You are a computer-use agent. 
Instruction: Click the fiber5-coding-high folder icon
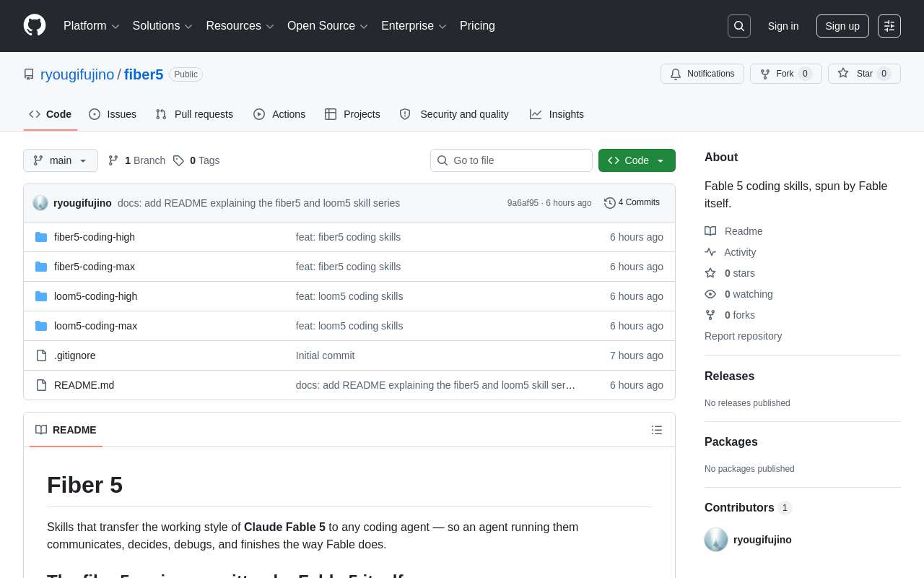pos(41,237)
